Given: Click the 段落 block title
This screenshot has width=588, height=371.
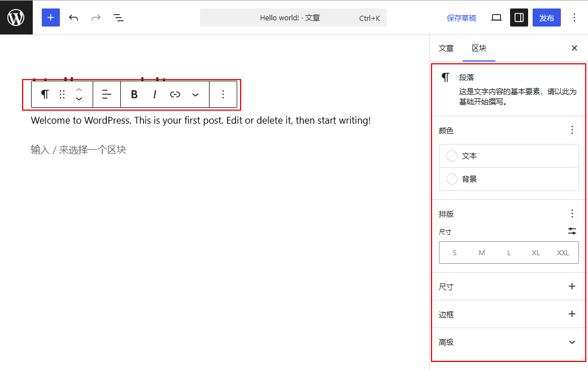Looking at the screenshot, I should coord(467,77).
